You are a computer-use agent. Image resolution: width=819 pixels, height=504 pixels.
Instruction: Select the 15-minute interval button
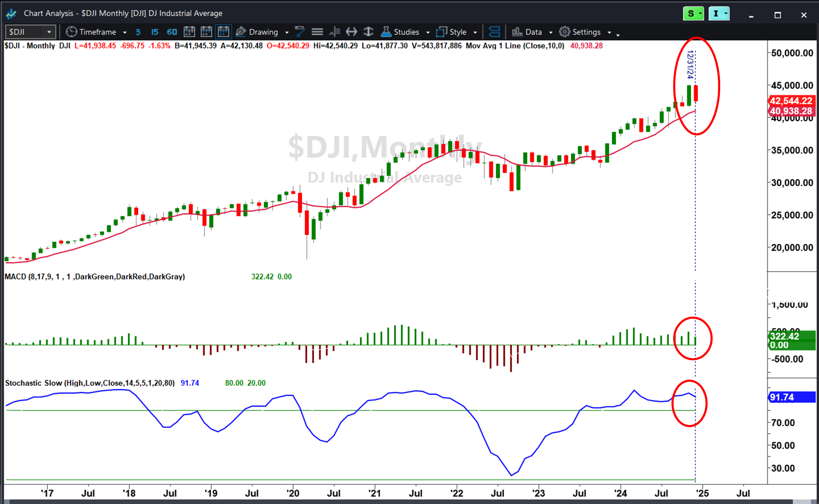(154, 32)
